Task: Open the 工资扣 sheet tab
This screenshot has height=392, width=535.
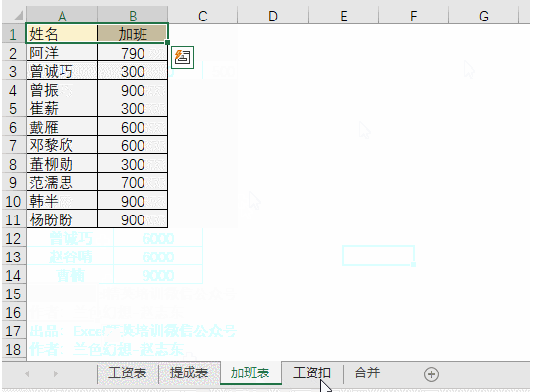Action: (x=311, y=373)
